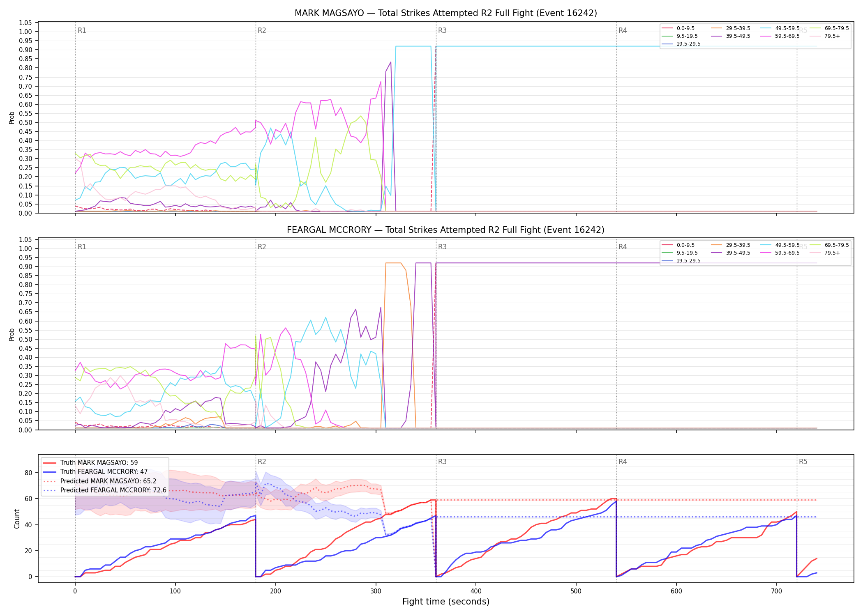Click the 0.50 tick label in the McCrory chart
This screenshot has height=616, width=863.
click(25, 339)
